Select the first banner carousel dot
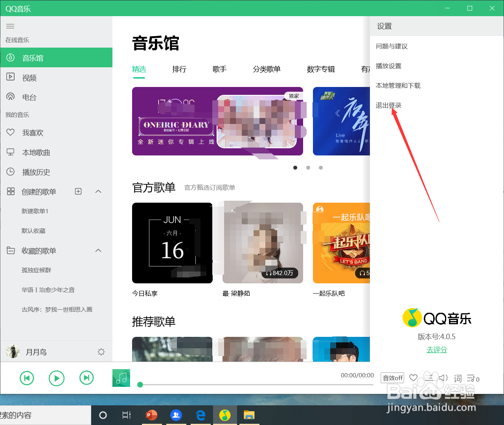504x425 pixels. (295, 168)
